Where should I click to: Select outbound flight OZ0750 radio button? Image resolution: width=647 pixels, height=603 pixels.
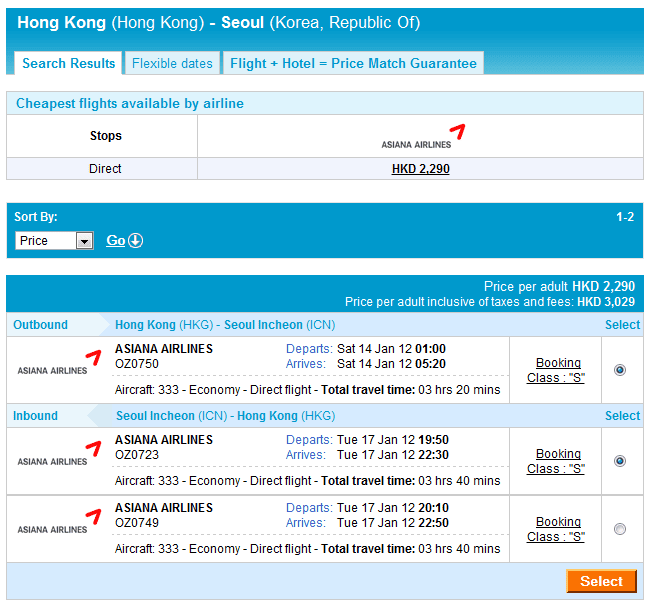(x=620, y=370)
